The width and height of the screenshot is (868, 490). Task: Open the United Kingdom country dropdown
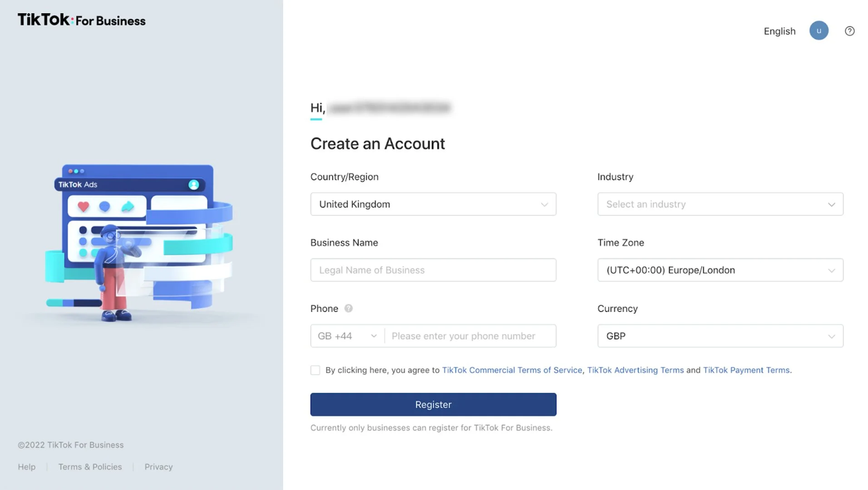tap(433, 204)
